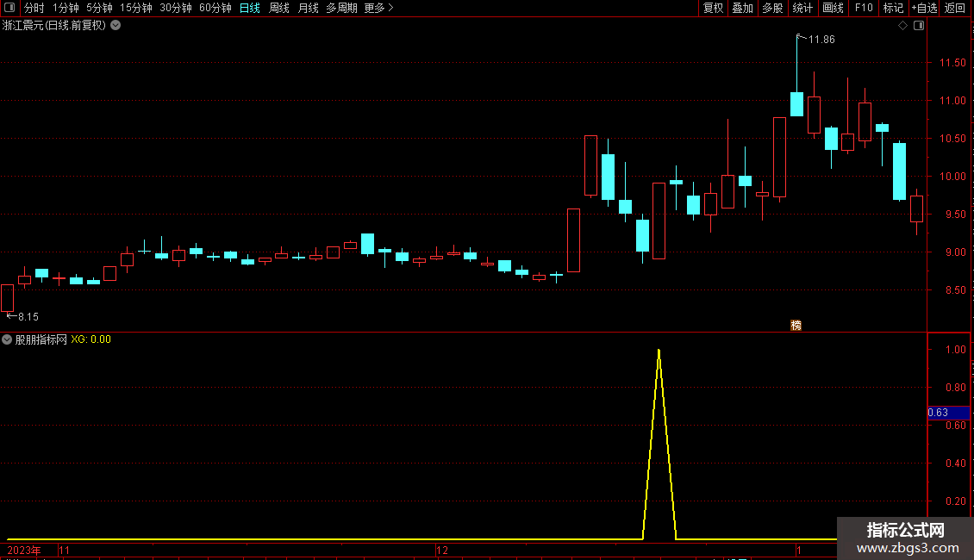Switch to 月线 monthly chart
This screenshot has width=974, height=560.
[x=308, y=8]
